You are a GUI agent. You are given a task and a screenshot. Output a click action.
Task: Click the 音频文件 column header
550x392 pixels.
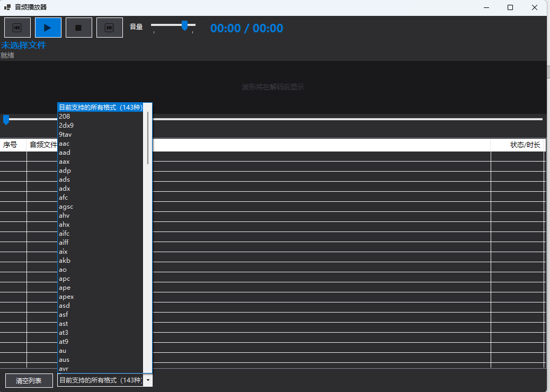point(43,145)
